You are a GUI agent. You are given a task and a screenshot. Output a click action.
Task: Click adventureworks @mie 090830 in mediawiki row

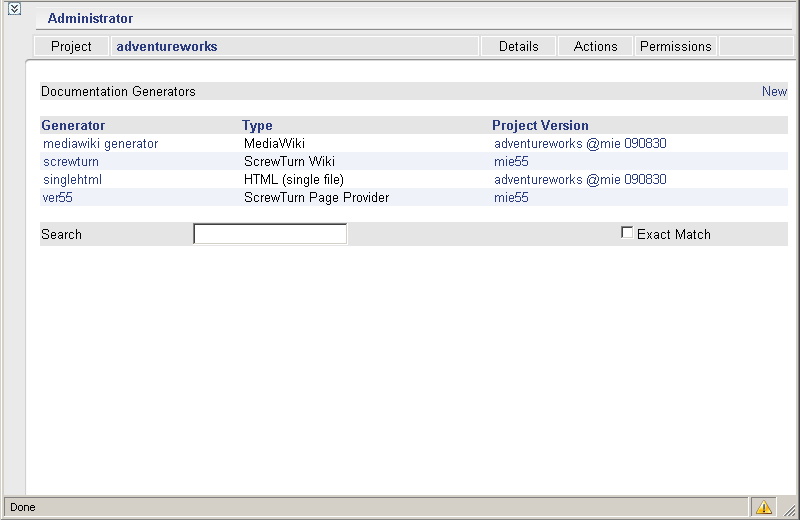coord(580,143)
